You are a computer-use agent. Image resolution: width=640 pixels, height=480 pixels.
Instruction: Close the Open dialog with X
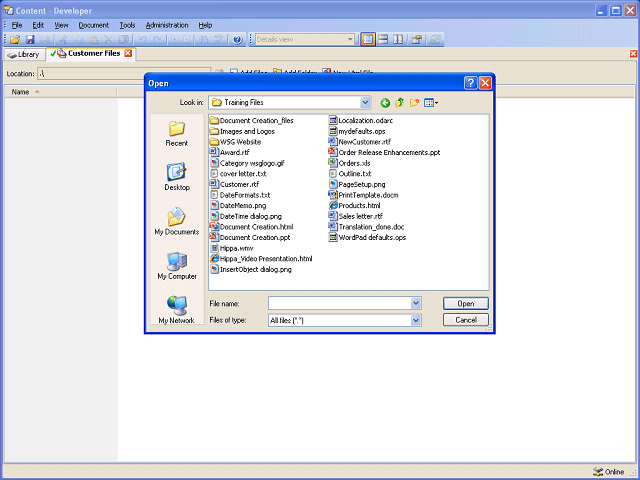(x=485, y=83)
